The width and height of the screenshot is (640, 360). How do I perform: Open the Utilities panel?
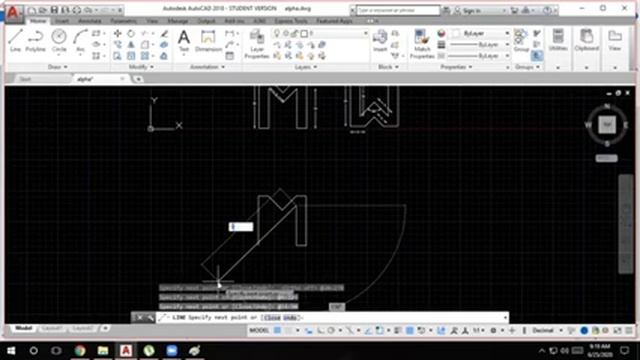coord(558,40)
